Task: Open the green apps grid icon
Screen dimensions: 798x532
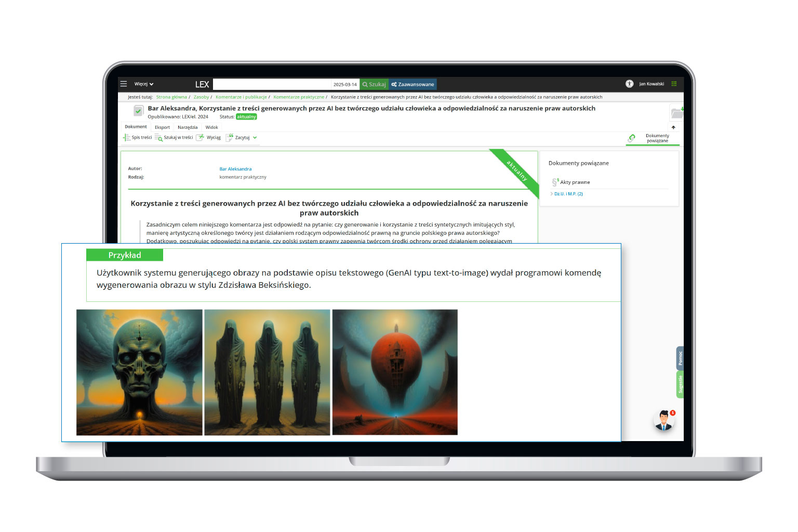Action: (674, 84)
